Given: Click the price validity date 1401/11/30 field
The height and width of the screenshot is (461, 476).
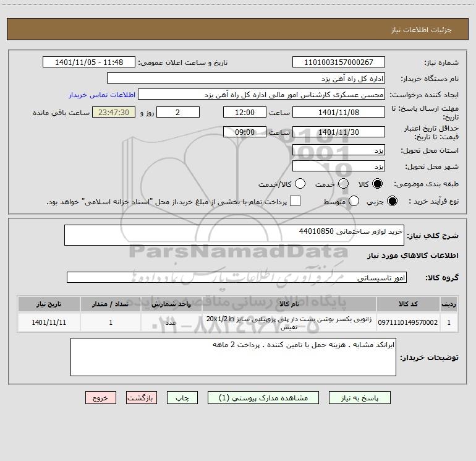Looking at the screenshot, I should [x=339, y=132].
